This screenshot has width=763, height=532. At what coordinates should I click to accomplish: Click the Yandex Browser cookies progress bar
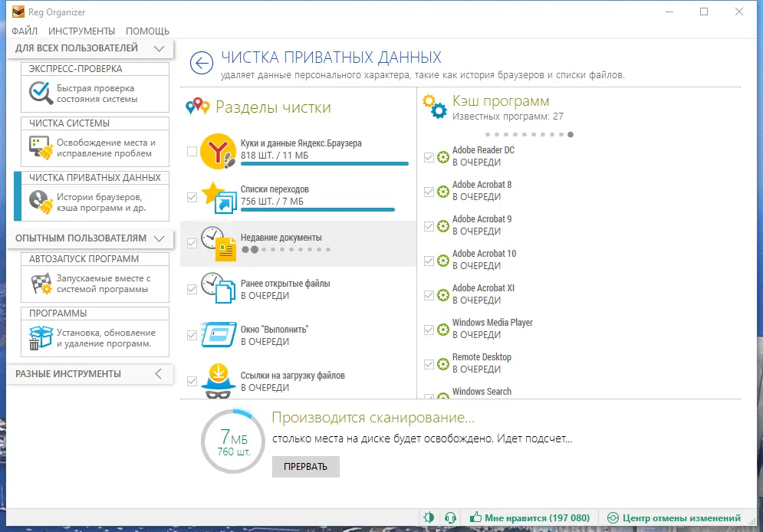(x=324, y=164)
